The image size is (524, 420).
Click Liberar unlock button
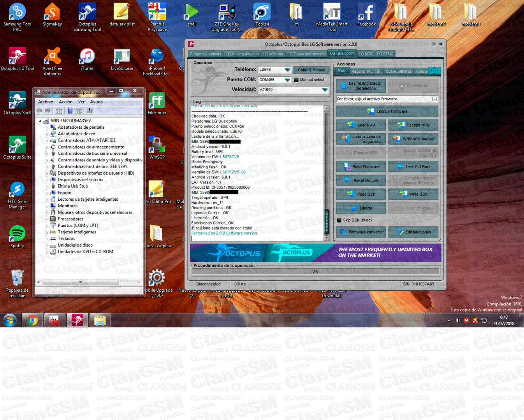[x=361, y=208]
